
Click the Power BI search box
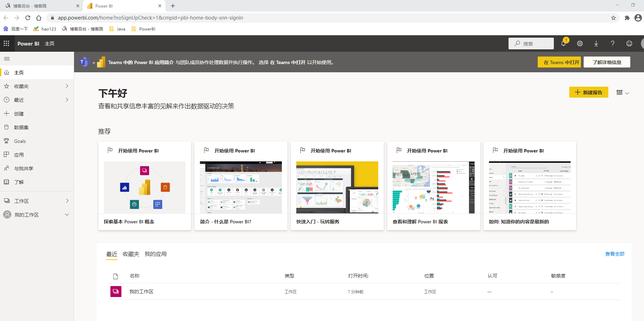pos(531,44)
